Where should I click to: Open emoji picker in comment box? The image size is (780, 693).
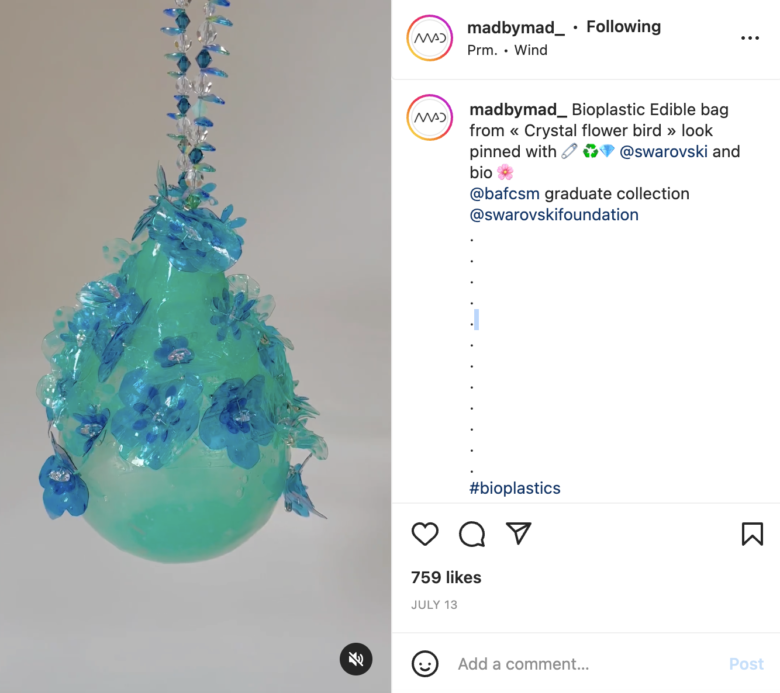[425, 664]
